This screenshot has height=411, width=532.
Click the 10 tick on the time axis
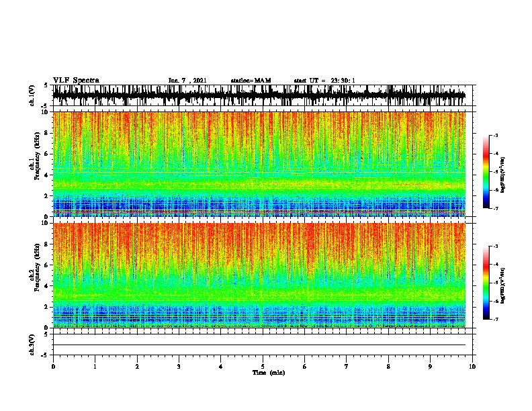[472, 367]
